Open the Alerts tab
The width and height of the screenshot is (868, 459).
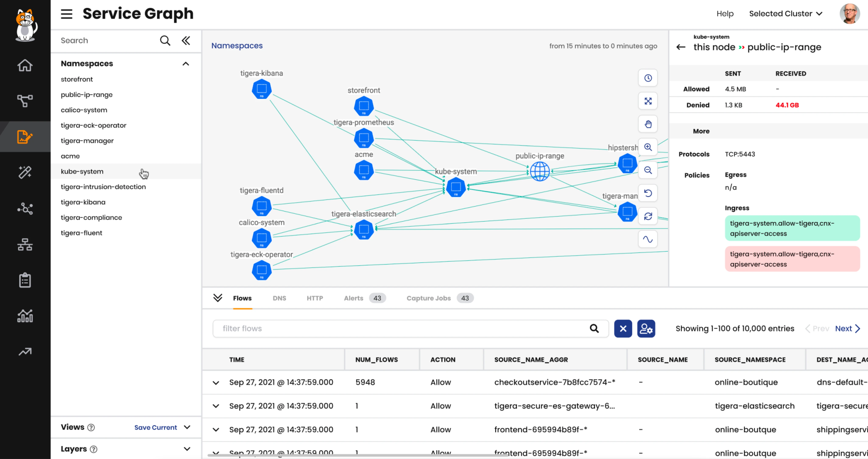tap(353, 298)
